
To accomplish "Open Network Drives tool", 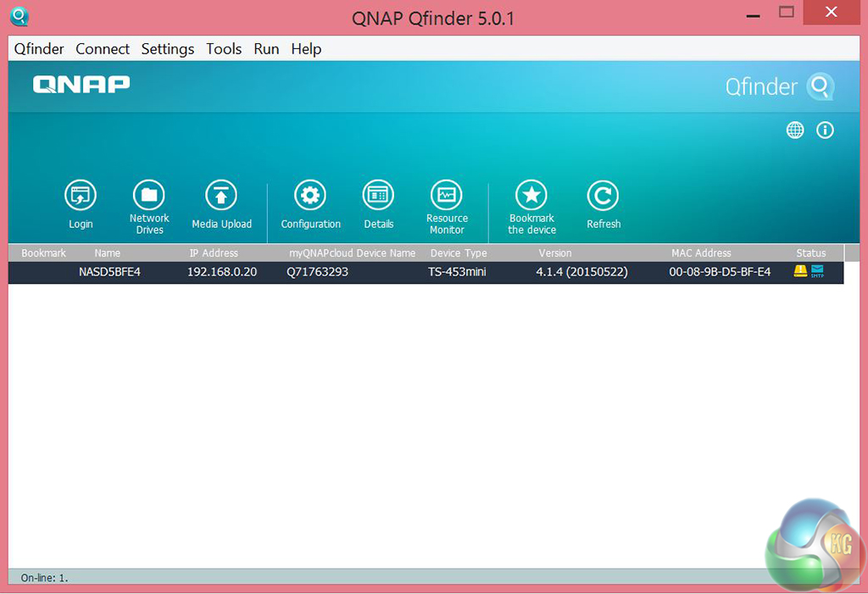I will coord(149,196).
